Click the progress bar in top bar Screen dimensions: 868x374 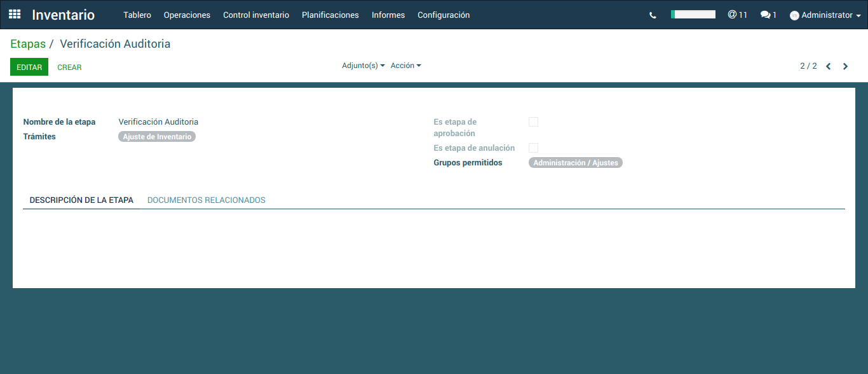[693, 14]
